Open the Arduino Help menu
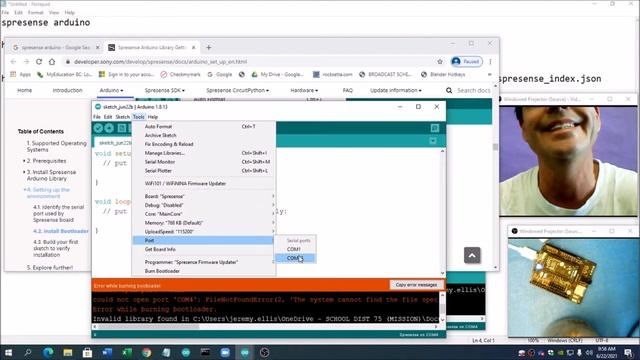This screenshot has height=360, width=640. tap(153, 117)
